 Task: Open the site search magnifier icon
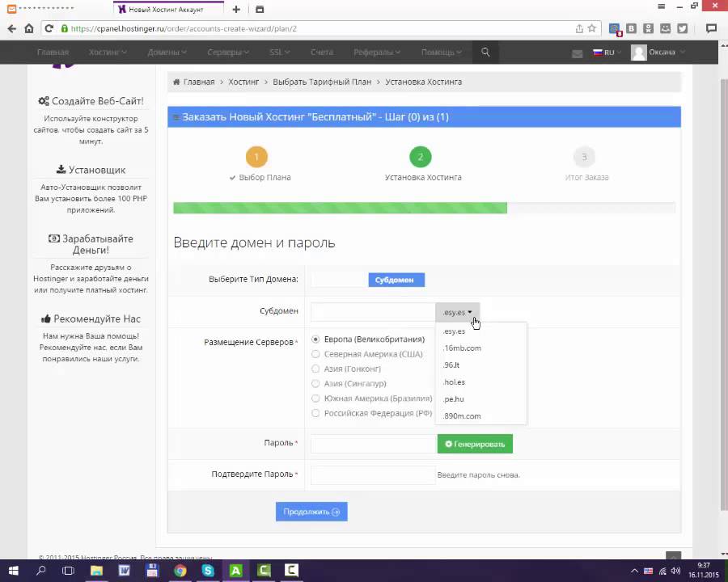click(485, 52)
